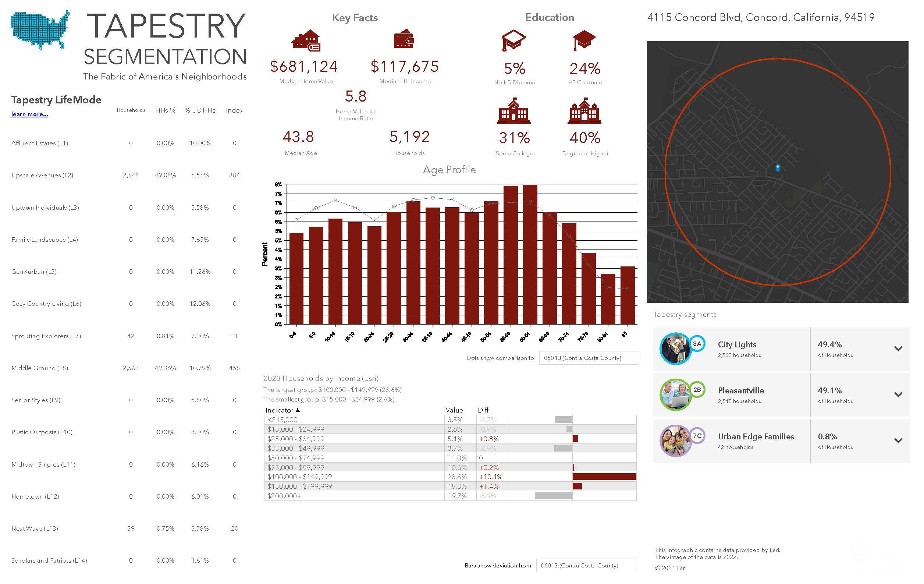This screenshot has width=924, height=584.
Task: Click the Median HH Income wallet icon
Action: (x=404, y=39)
